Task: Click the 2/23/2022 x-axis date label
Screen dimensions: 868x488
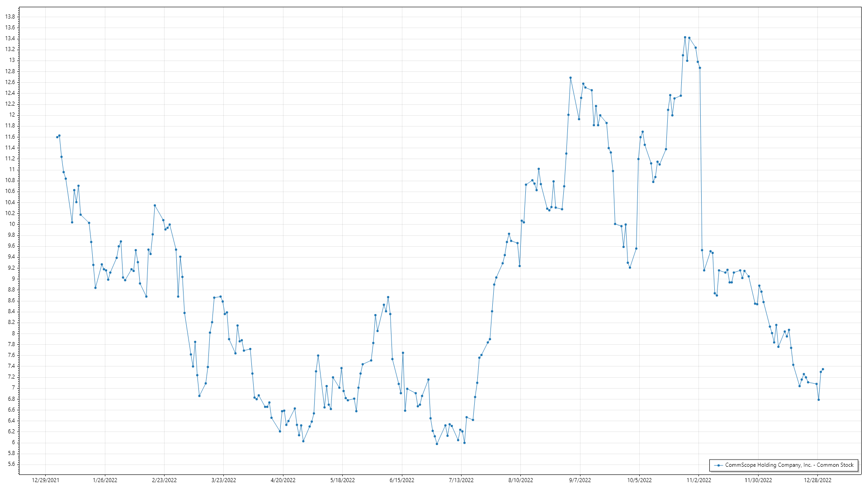Action: (x=164, y=480)
